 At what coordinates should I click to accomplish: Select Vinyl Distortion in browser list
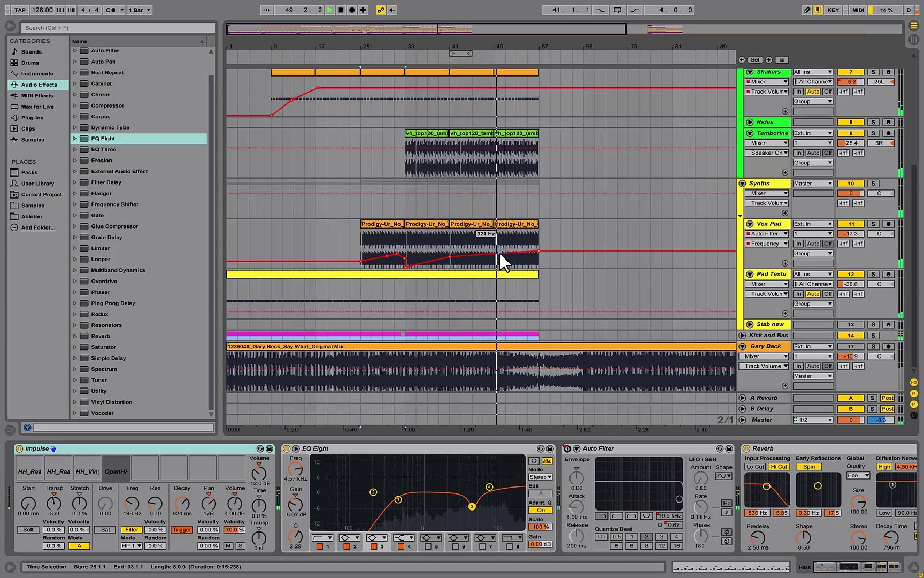click(x=111, y=402)
